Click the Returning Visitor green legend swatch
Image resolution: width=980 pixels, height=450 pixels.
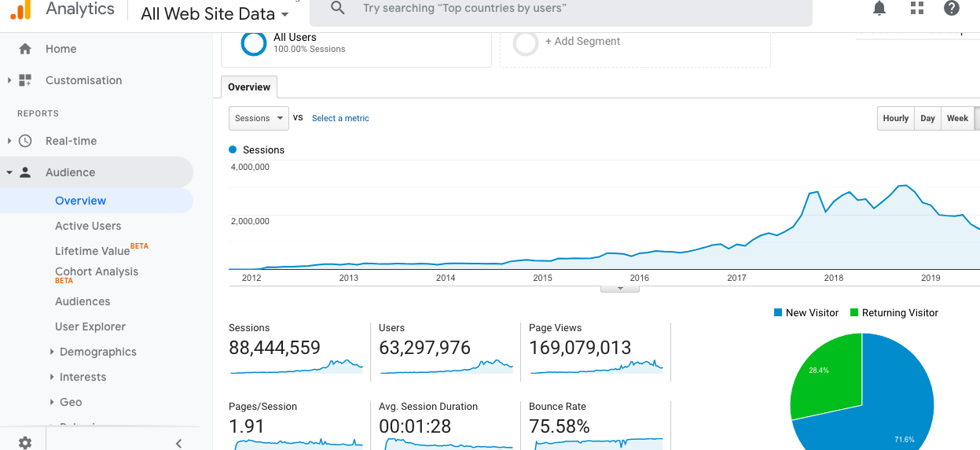[854, 312]
